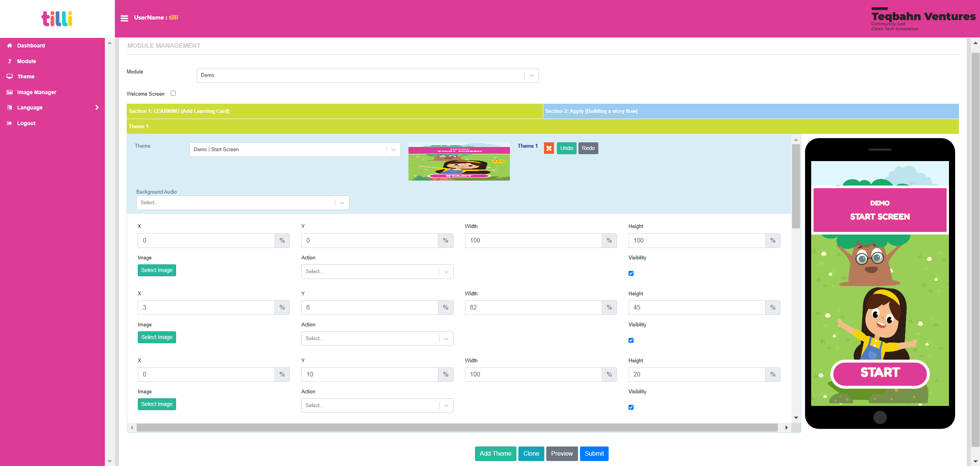Toggle visibility checkbox for third element row
The width and height of the screenshot is (980, 466).
(631, 407)
